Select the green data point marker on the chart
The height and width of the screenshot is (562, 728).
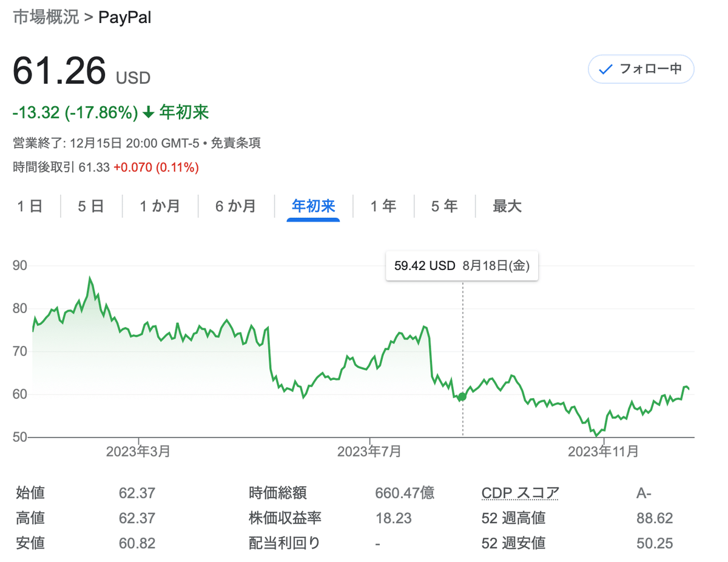[x=461, y=397]
